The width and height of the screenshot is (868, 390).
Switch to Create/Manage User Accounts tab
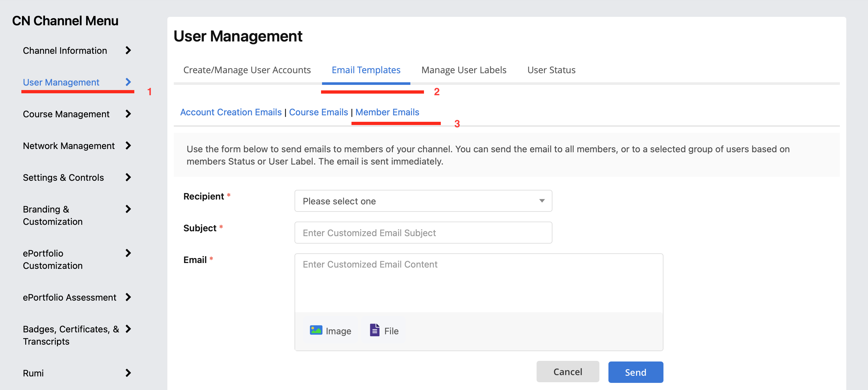247,70
